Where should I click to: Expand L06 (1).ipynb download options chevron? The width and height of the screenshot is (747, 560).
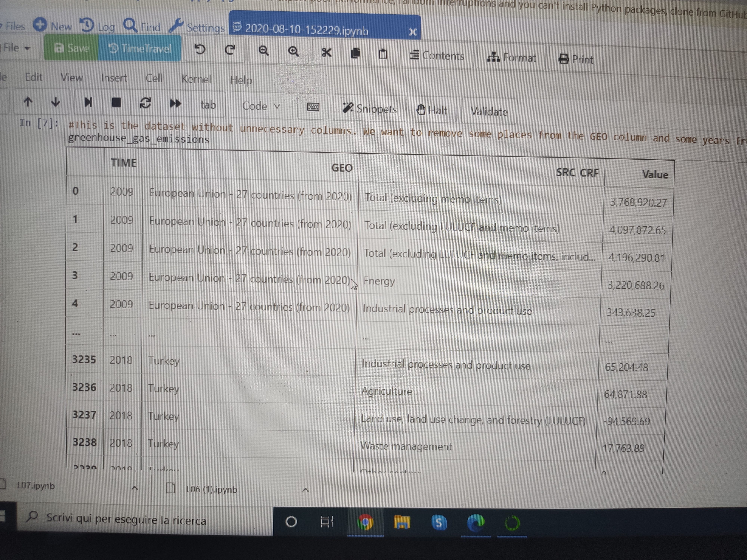pyautogui.click(x=305, y=490)
